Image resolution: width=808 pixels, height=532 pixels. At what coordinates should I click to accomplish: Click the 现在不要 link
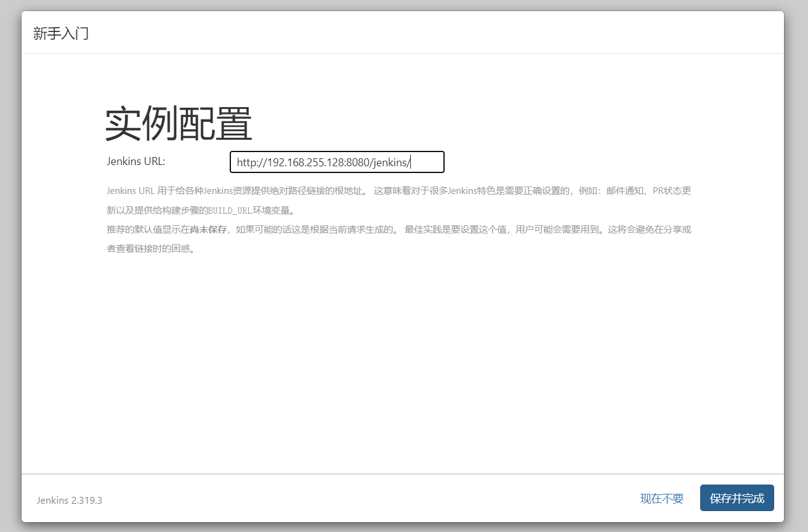[661, 499]
